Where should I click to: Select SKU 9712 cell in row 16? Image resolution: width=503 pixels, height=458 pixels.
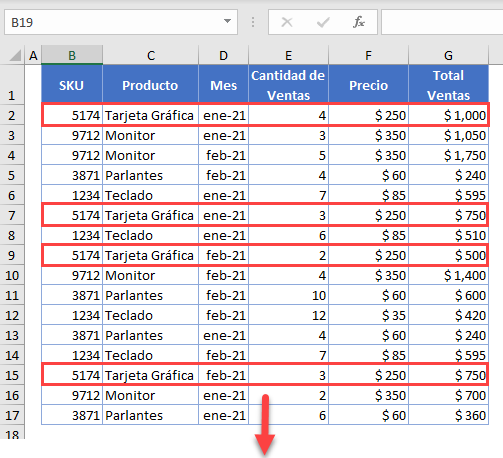pos(72,395)
